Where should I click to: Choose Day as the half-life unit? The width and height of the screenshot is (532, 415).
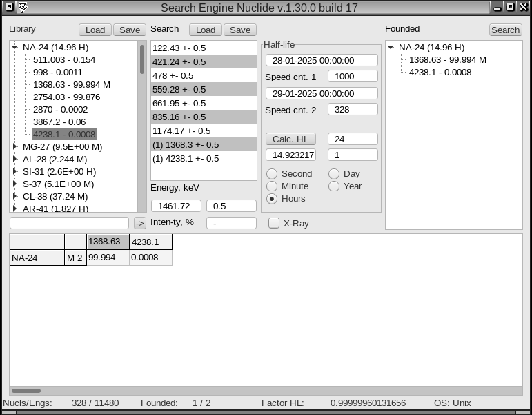click(x=334, y=174)
